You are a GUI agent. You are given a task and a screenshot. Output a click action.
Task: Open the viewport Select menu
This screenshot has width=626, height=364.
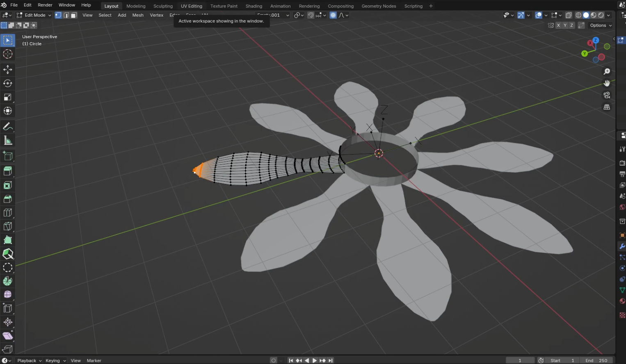105,15
